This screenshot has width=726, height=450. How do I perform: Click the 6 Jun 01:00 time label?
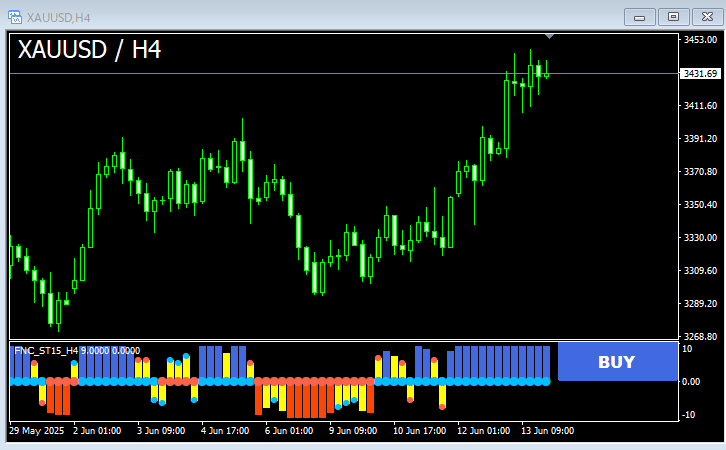click(289, 431)
